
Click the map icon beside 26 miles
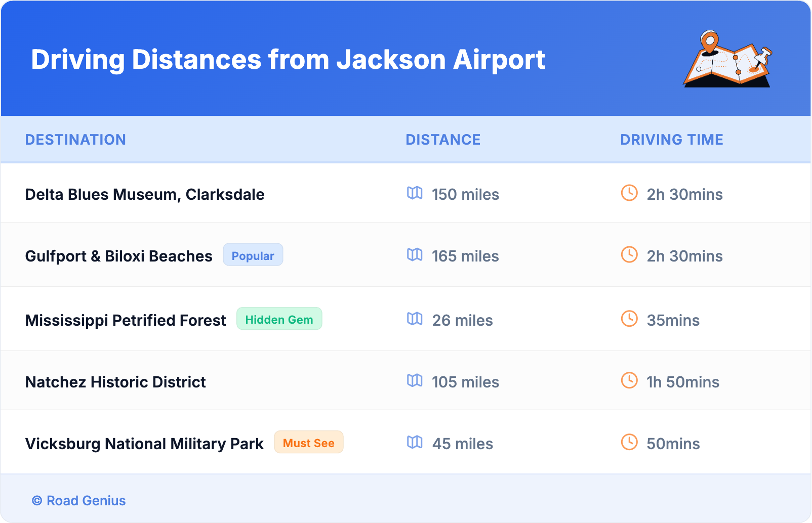point(415,319)
